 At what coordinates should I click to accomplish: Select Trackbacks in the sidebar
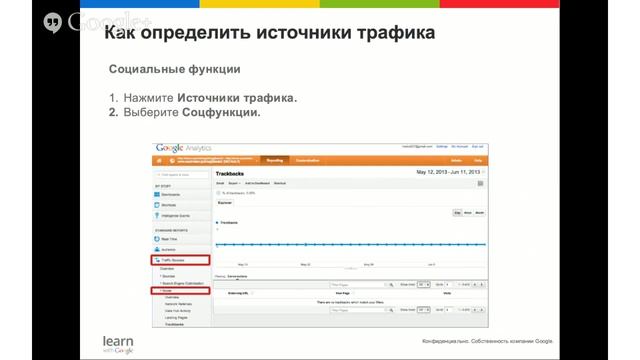(174, 324)
